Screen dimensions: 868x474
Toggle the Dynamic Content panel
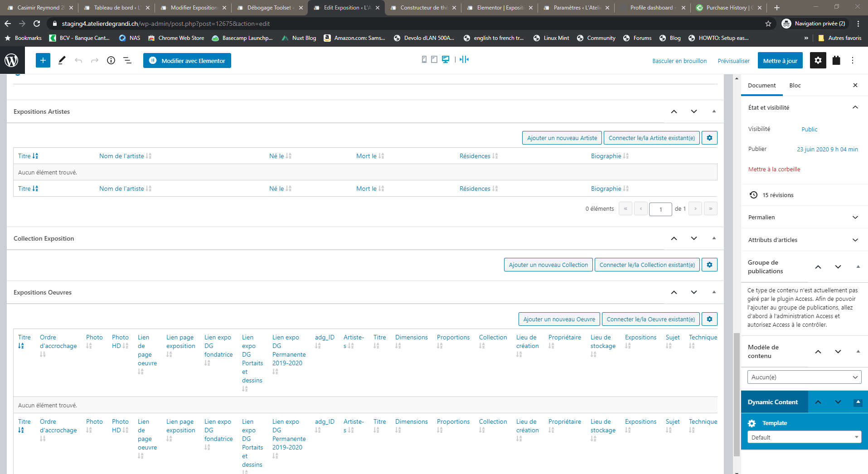(x=858, y=402)
